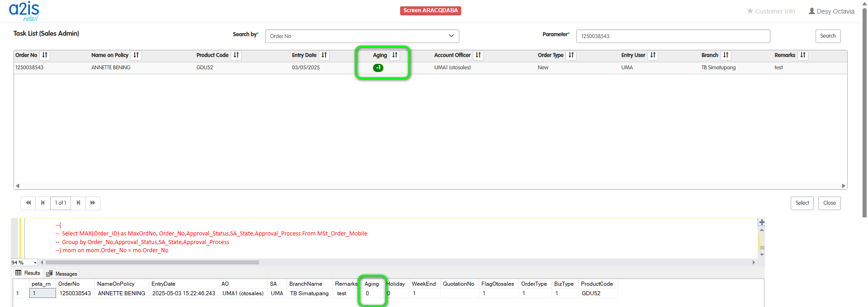Screen dimensions: 868x307
Task: Sort the table by Branch
Action: (726, 55)
